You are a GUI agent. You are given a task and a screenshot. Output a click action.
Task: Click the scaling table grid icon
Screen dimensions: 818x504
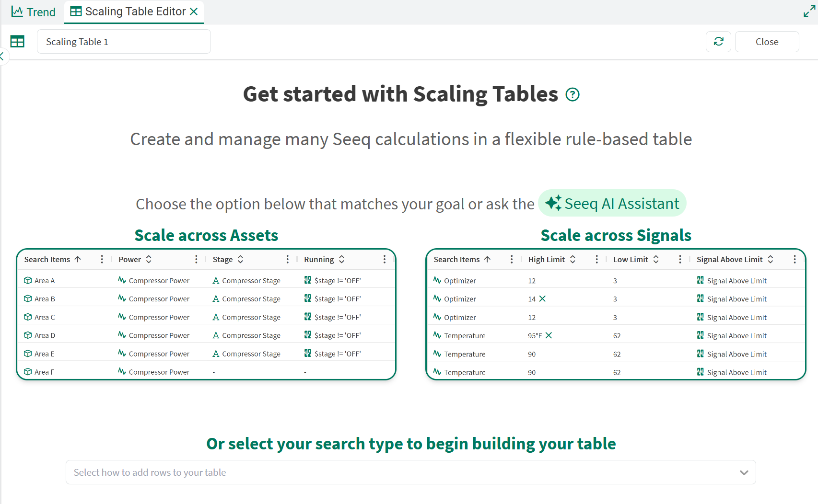pyautogui.click(x=17, y=42)
